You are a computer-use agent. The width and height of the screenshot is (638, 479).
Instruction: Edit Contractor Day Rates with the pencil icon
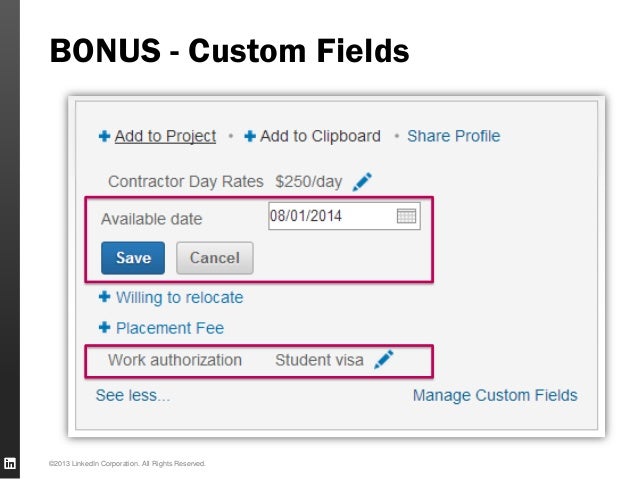[x=362, y=182]
